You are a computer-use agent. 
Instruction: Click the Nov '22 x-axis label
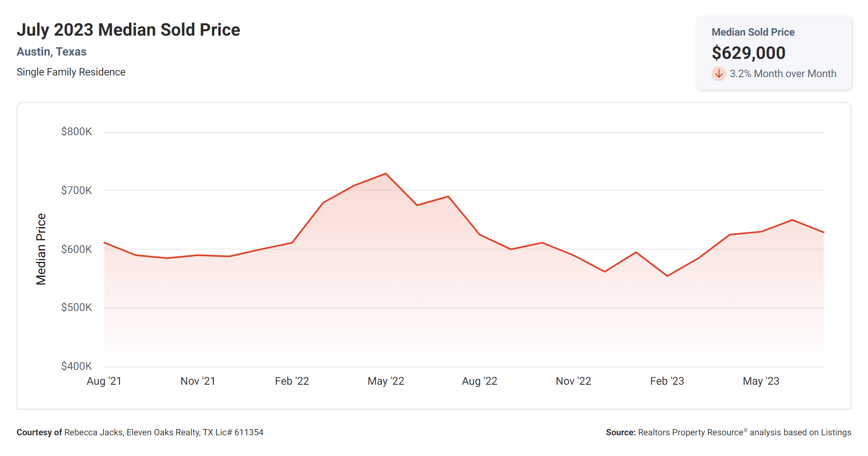point(574,381)
